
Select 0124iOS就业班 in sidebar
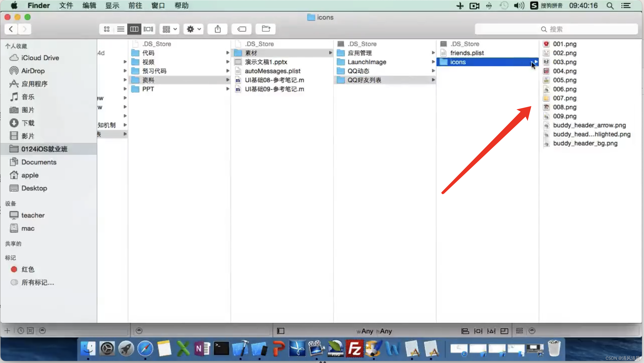coord(49,149)
